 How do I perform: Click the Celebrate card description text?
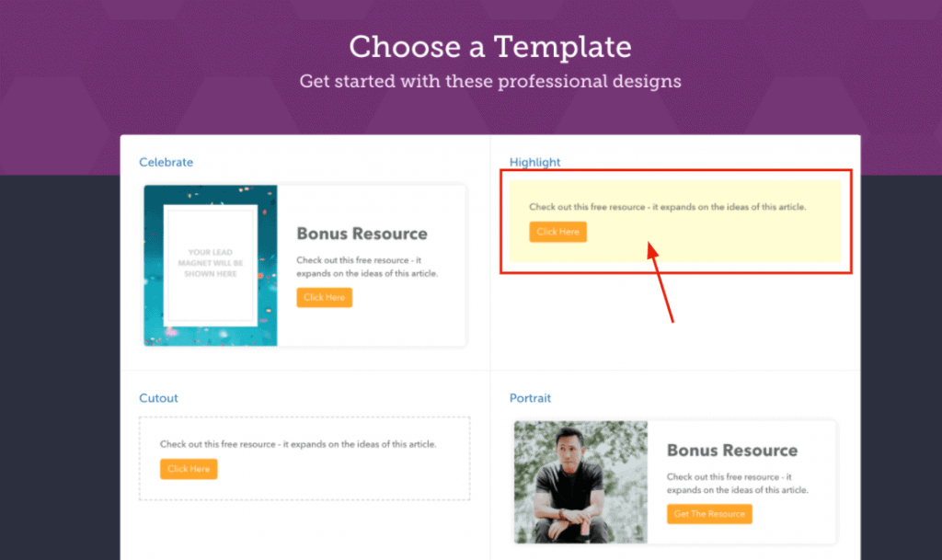pyautogui.click(x=367, y=267)
